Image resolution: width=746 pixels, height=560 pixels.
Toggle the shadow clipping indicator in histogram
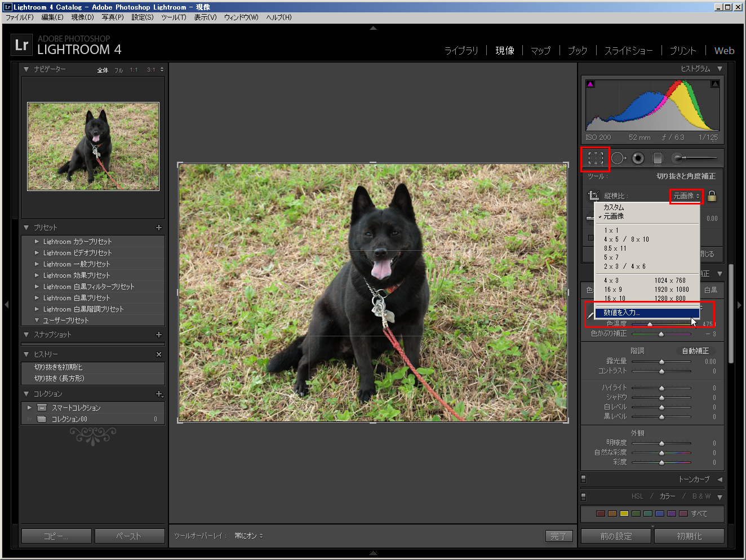click(x=590, y=84)
